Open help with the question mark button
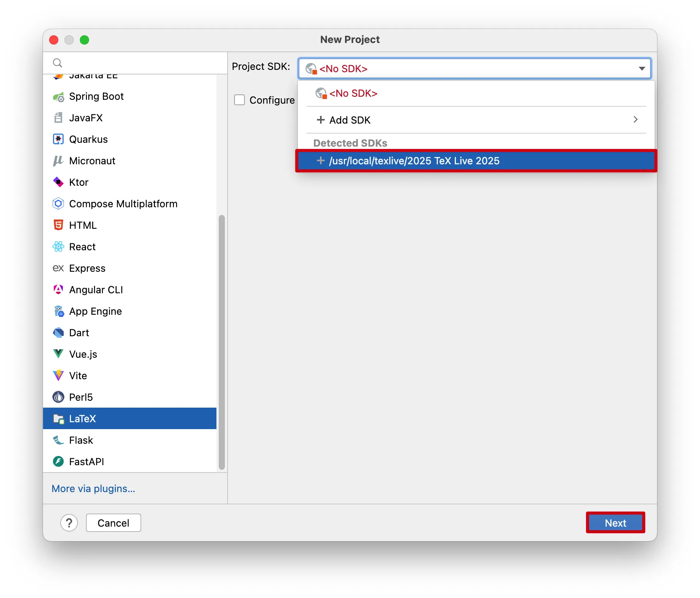The image size is (700, 598). (69, 523)
